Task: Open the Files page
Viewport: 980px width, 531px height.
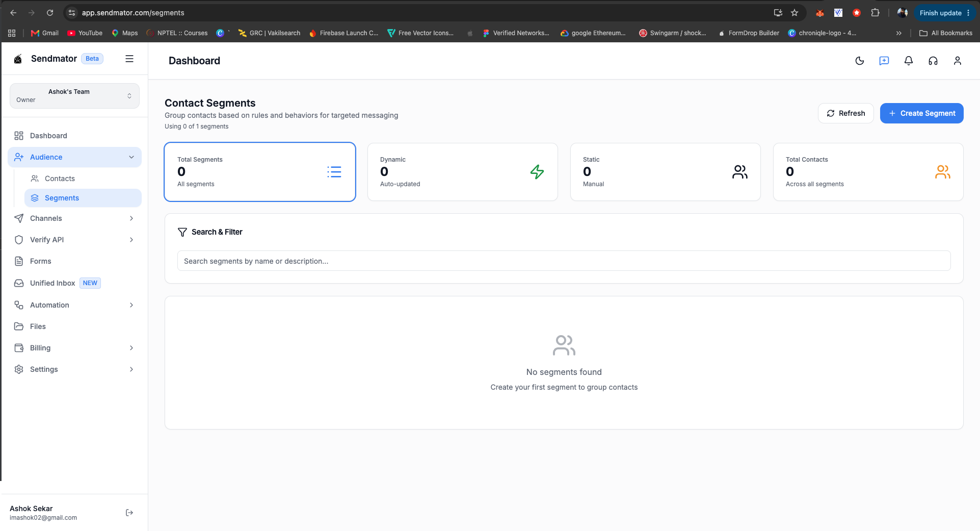Action: click(x=74, y=326)
